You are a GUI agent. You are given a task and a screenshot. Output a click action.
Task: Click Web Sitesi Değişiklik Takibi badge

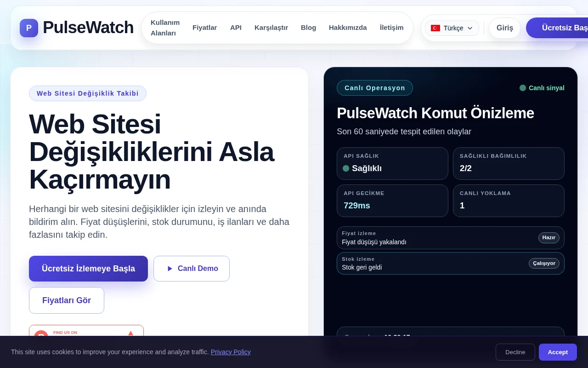point(88,93)
